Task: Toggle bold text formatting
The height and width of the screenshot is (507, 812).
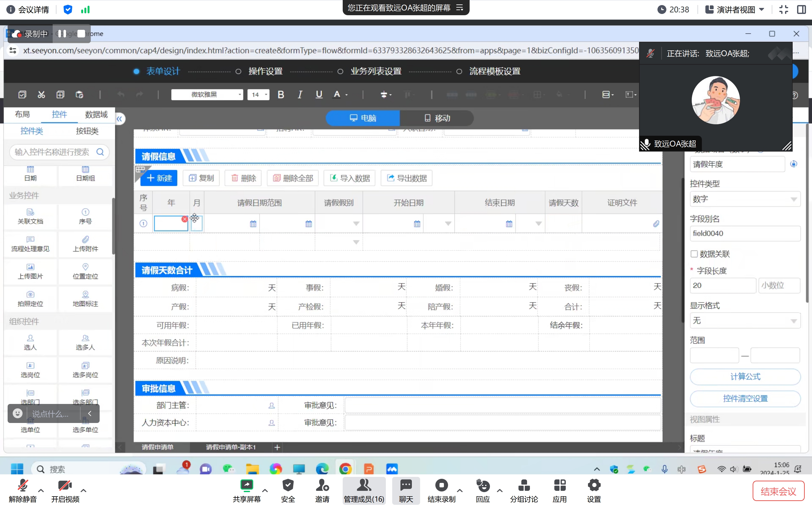Action: click(x=281, y=94)
